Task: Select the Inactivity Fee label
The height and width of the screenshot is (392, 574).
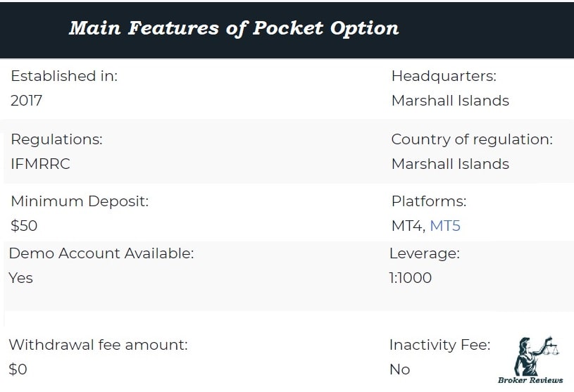Action: (439, 344)
